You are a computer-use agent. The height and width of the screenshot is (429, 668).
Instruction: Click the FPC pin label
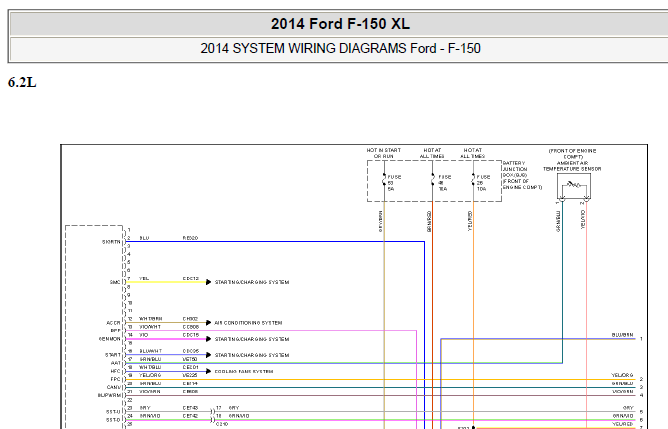click(115, 379)
